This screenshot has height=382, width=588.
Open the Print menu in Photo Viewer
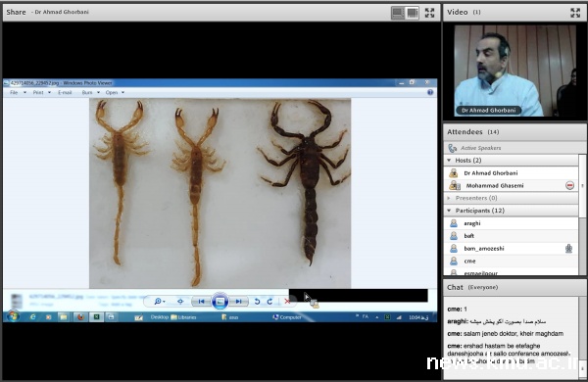click(38, 93)
